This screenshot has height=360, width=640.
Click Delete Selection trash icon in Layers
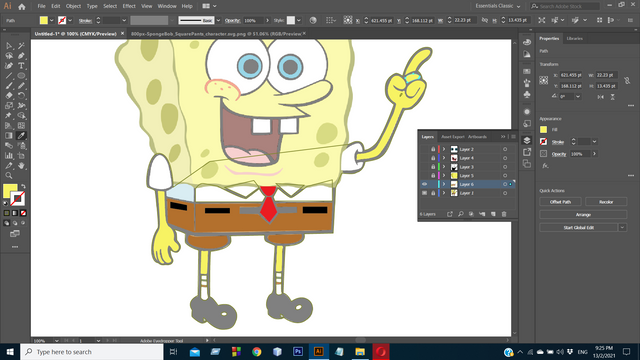tap(504, 214)
